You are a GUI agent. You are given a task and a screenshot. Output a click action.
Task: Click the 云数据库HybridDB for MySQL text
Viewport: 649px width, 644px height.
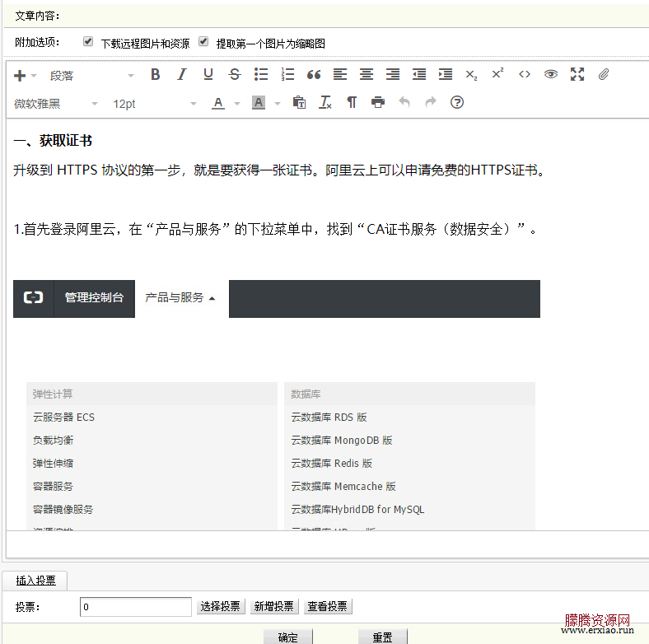(x=357, y=510)
